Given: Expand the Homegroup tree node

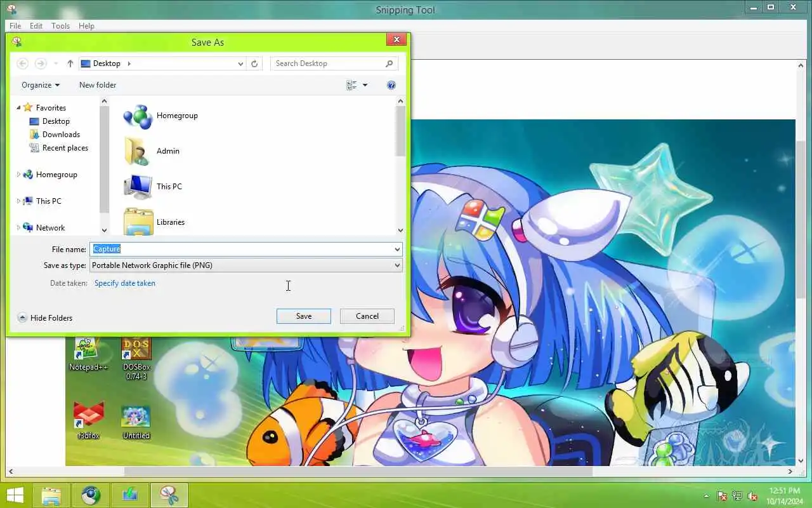Looking at the screenshot, I should tap(18, 175).
